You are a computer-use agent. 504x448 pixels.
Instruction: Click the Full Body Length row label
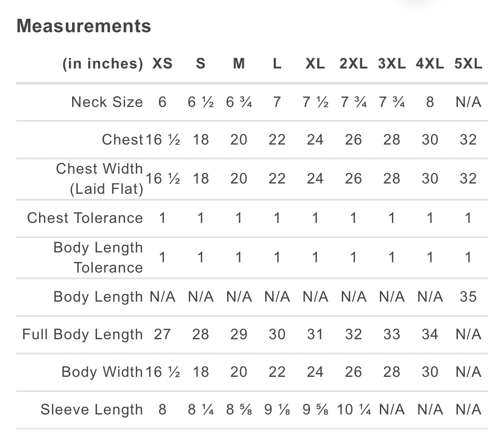[82, 334]
